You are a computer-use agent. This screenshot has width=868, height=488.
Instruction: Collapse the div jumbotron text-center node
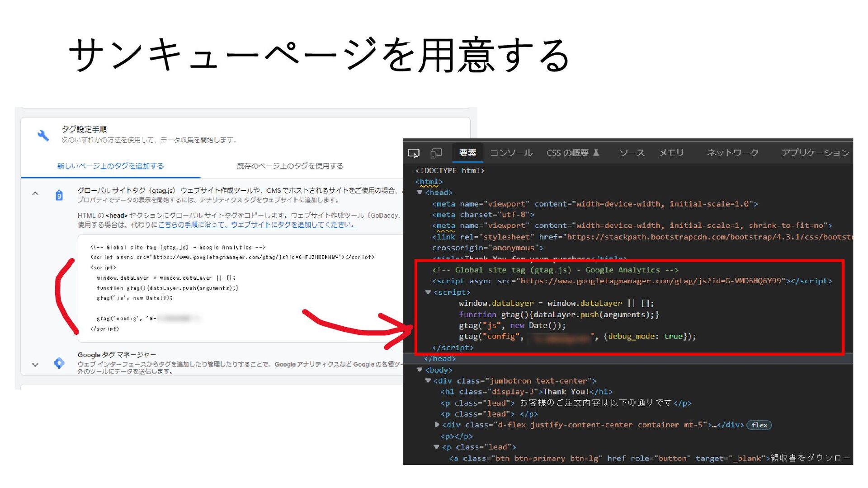pyautogui.click(x=428, y=381)
